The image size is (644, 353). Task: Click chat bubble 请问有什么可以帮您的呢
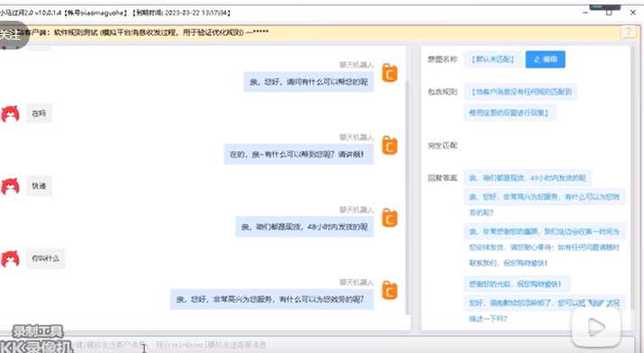tap(308, 82)
